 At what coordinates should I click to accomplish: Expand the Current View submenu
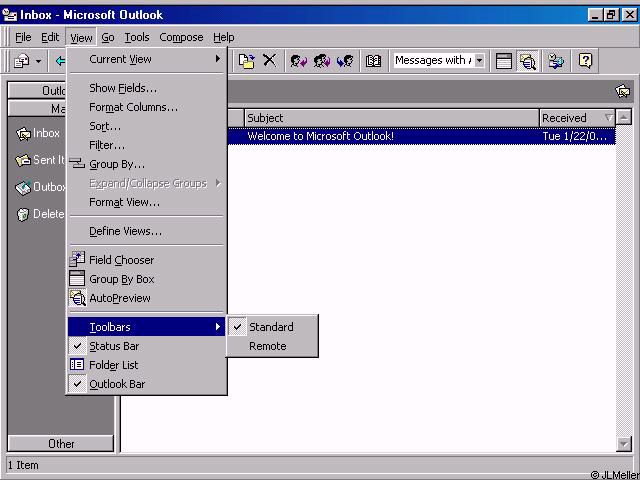[x=146, y=59]
